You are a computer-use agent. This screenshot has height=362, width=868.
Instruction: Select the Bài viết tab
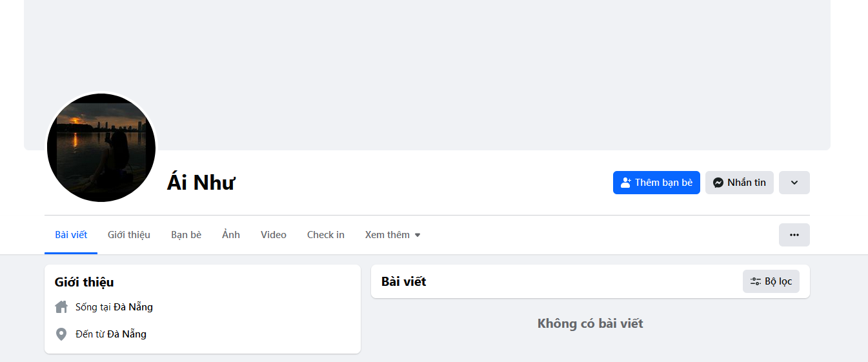pos(71,235)
